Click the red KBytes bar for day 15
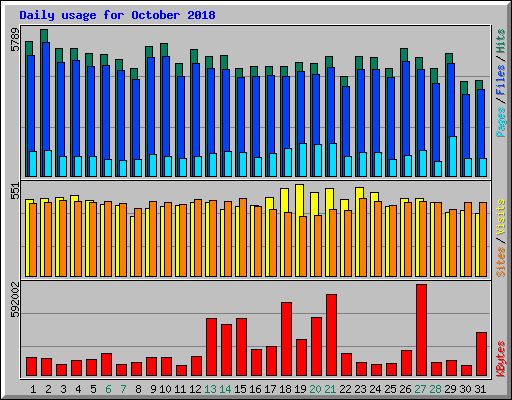 click(x=241, y=347)
